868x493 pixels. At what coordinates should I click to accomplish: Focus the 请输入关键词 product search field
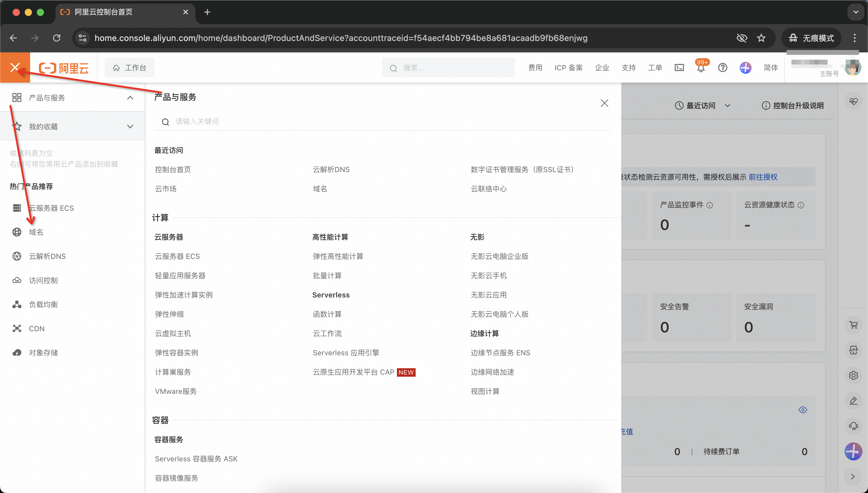point(382,121)
